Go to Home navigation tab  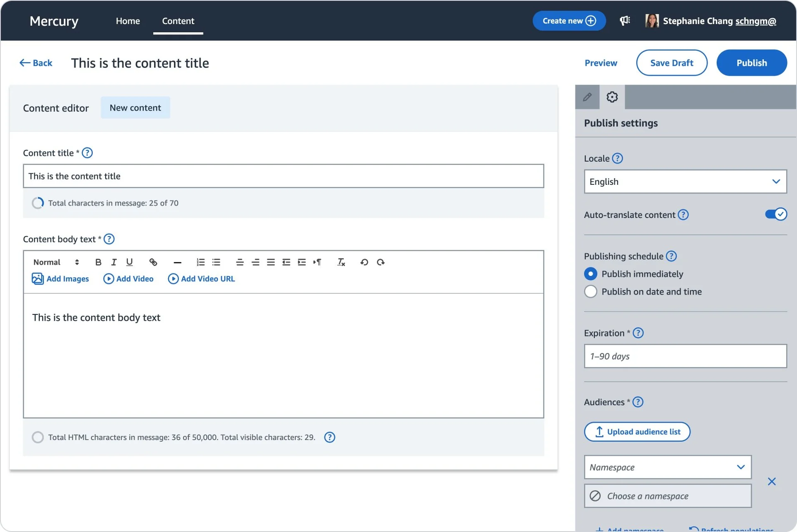tap(128, 21)
